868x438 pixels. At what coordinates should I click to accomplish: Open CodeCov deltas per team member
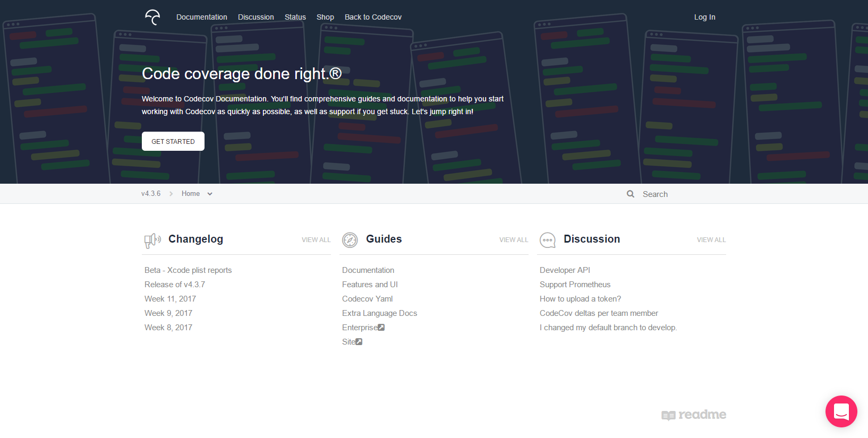[x=599, y=313]
